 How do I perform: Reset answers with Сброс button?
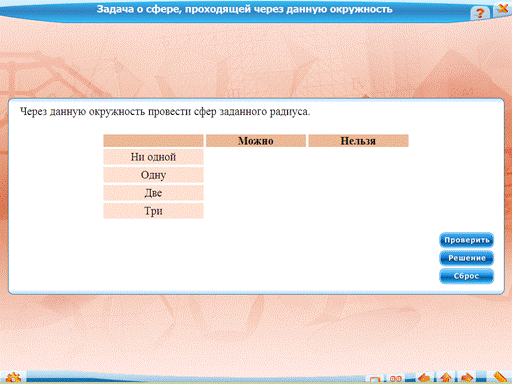click(x=466, y=276)
